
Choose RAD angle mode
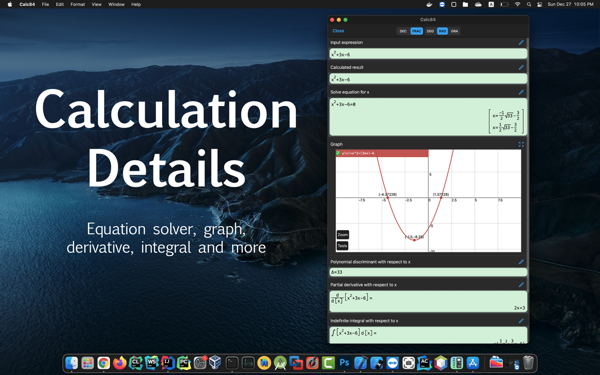coord(442,31)
